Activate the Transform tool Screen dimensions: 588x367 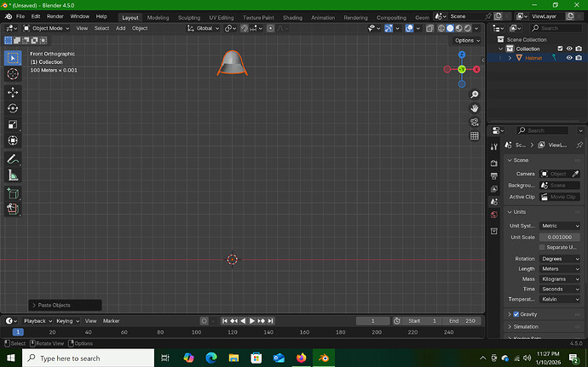tap(13, 140)
